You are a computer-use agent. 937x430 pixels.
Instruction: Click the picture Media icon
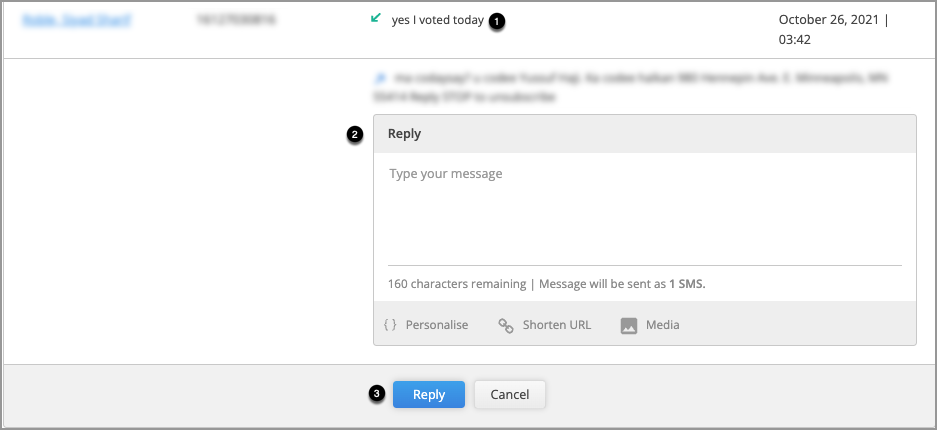(x=629, y=325)
